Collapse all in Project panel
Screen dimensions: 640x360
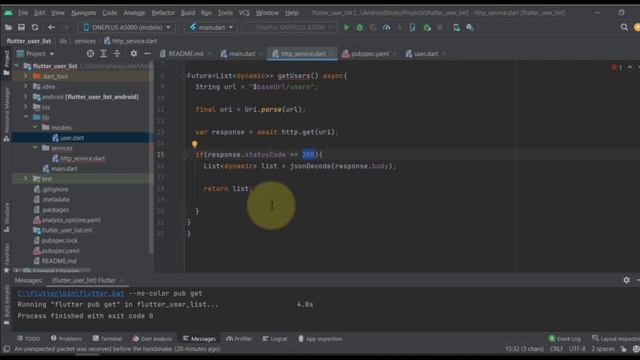(x=117, y=53)
